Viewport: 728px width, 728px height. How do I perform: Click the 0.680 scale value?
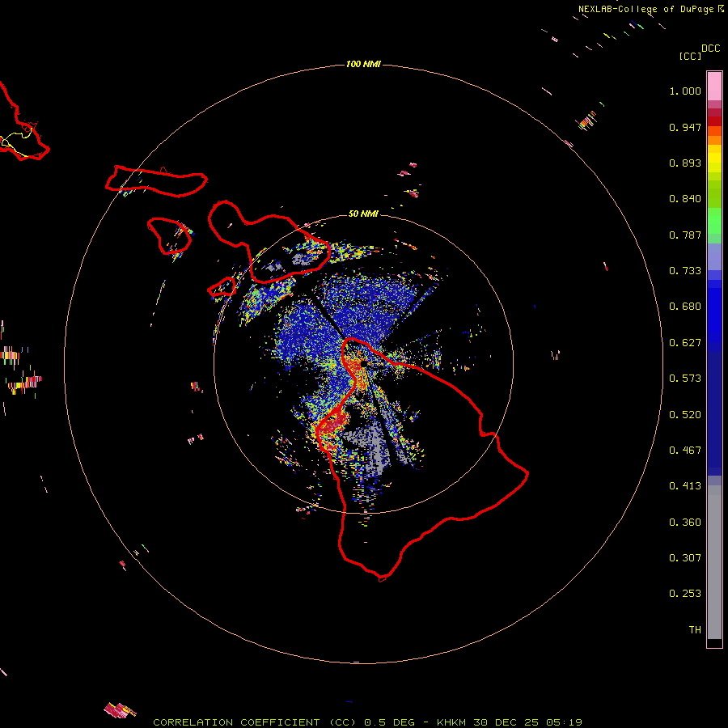pyautogui.click(x=685, y=307)
